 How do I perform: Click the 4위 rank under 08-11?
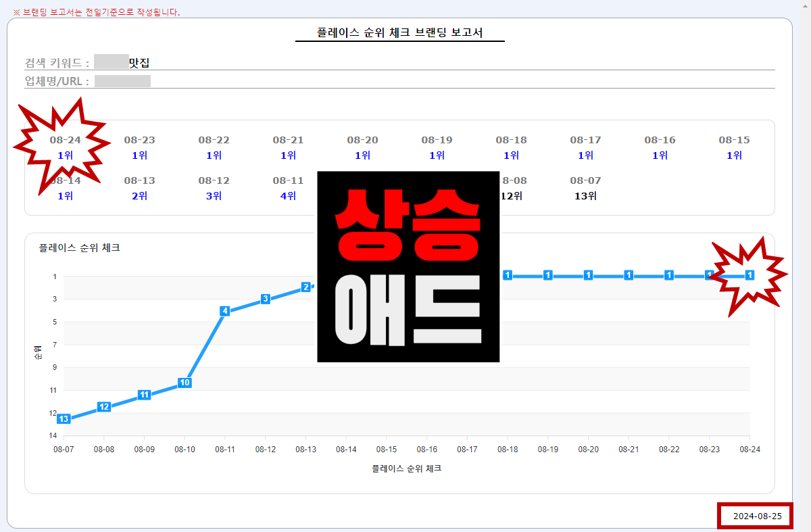click(x=288, y=196)
